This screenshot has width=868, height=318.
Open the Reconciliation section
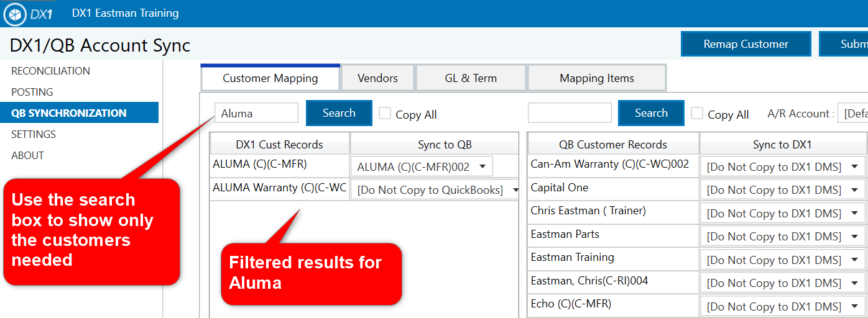coord(50,71)
